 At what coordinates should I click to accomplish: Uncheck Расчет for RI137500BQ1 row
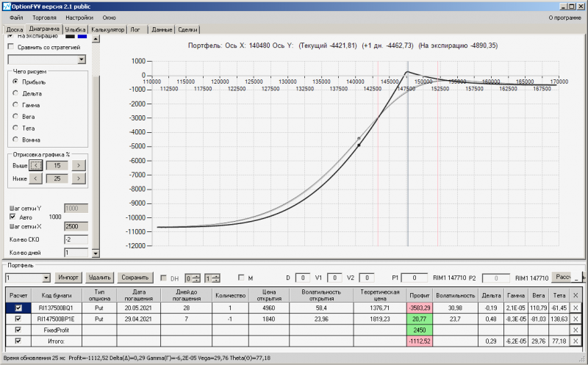pos(18,308)
